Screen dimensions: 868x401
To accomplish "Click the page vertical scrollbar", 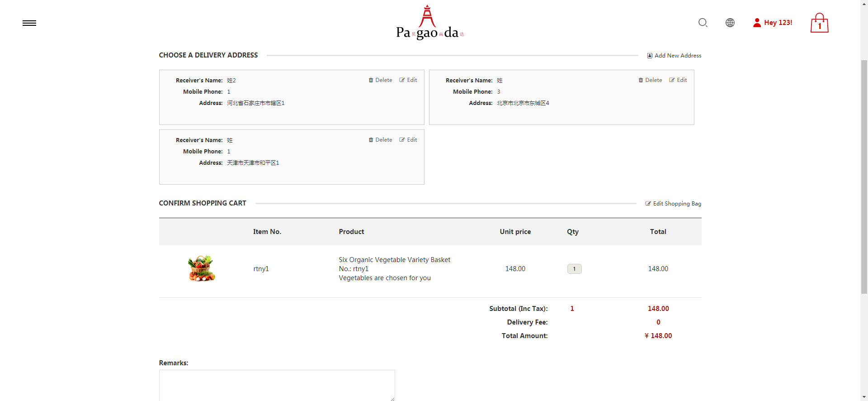I will click(x=864, y=177).
